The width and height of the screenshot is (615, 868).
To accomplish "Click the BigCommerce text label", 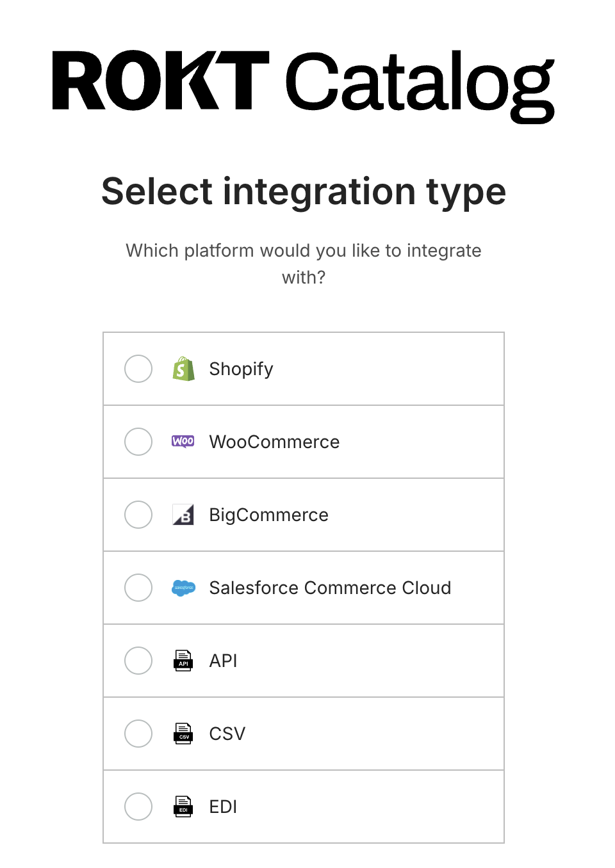I will [x=269, y=515].
